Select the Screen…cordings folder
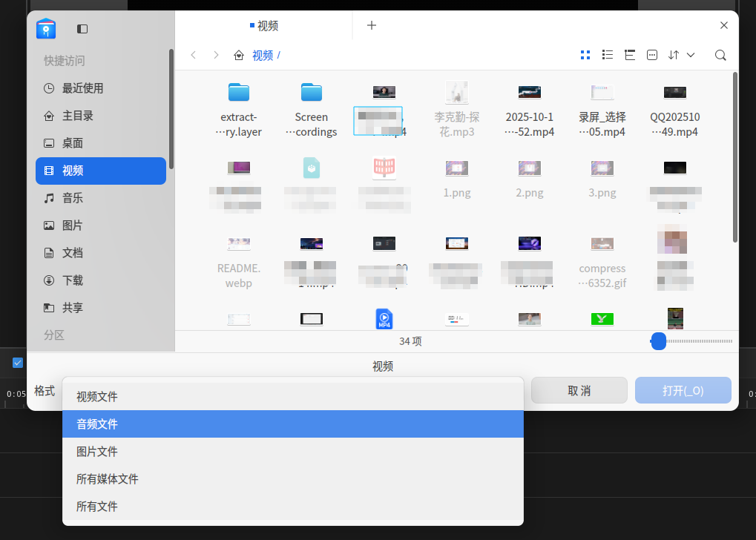 [x=312, y=111]
